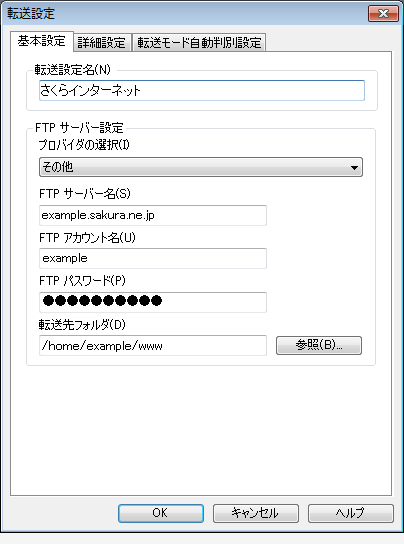Close the 転送設定 dialog with the X icon
Screen dimensions: 404x544
(x=383, y=14)
